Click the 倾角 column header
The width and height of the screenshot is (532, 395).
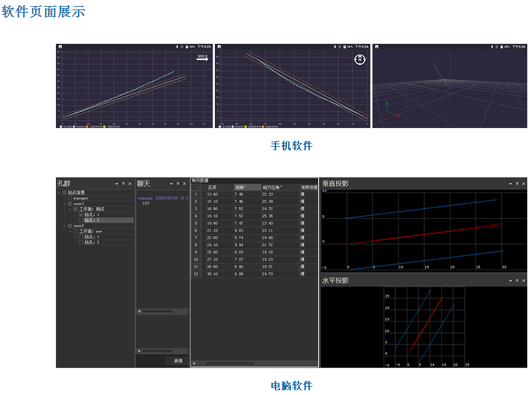tap(247, 187)
